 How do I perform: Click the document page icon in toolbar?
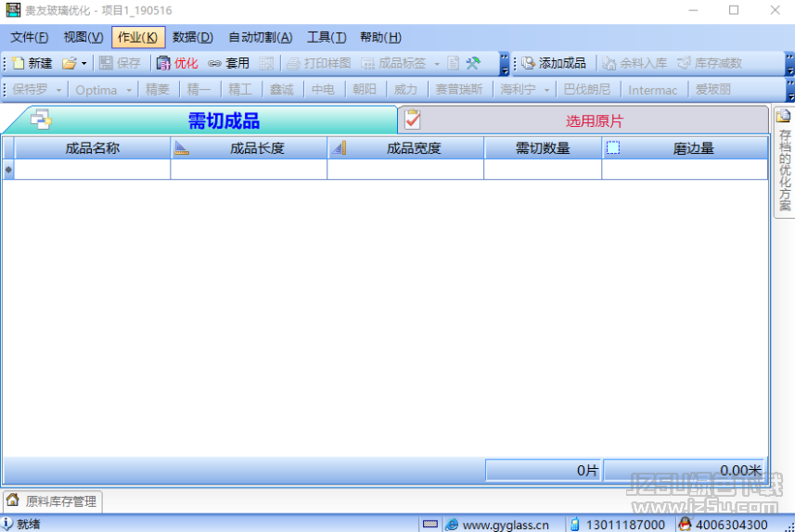pyautogui.click(x=454, y=63)
